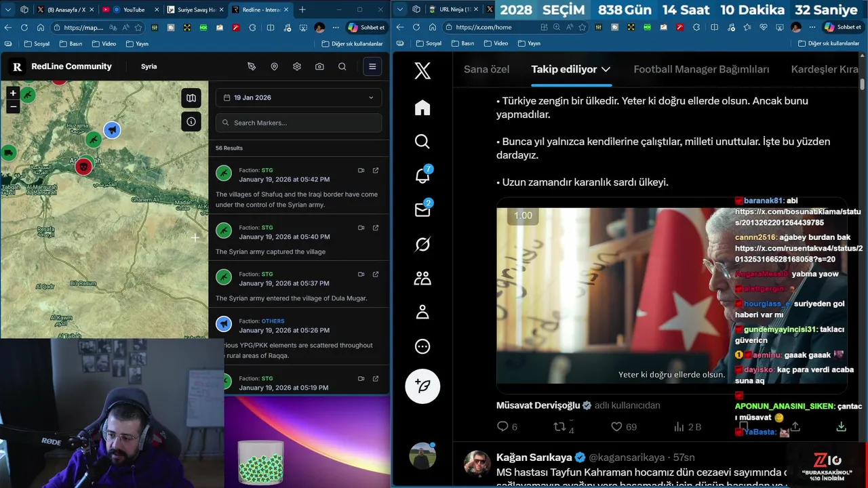Open the 19 Jan 2026 date dropdown
Screen dimensions: 868x488
[x=298, y=98]
